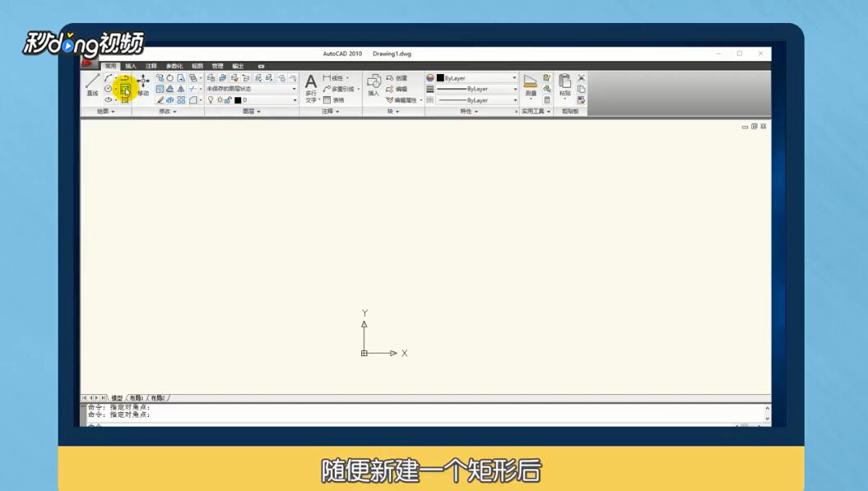Select the Circle tool in the Draw panel

click(x=108, y=89)
